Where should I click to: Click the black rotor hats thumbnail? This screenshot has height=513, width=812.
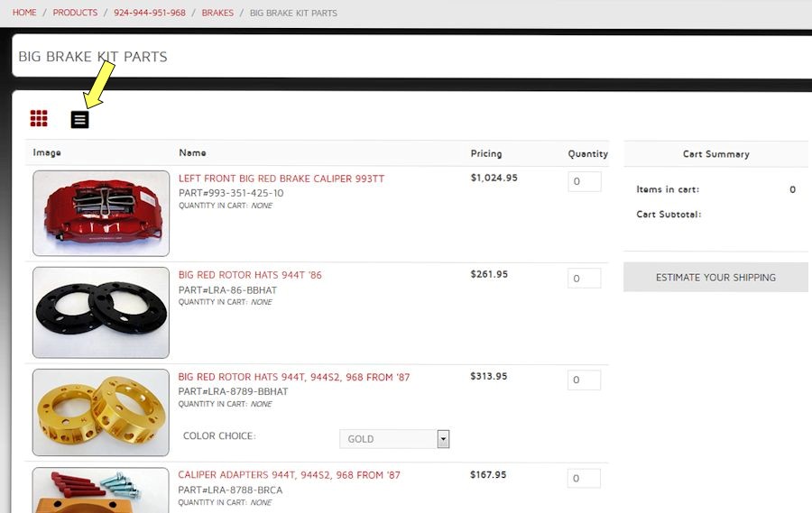[101, 312]
